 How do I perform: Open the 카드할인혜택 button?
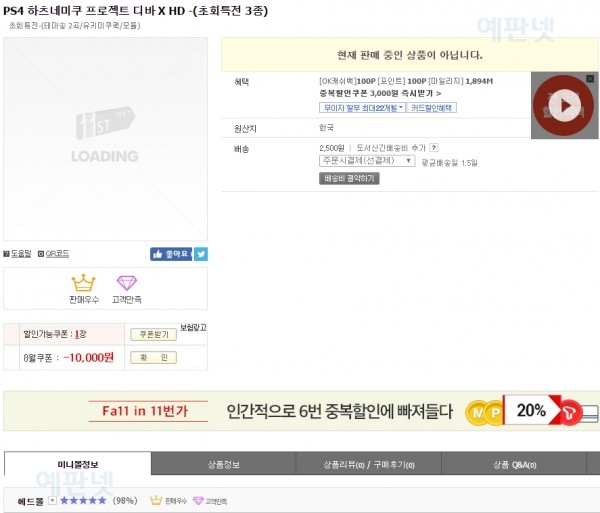pos(431,108)
